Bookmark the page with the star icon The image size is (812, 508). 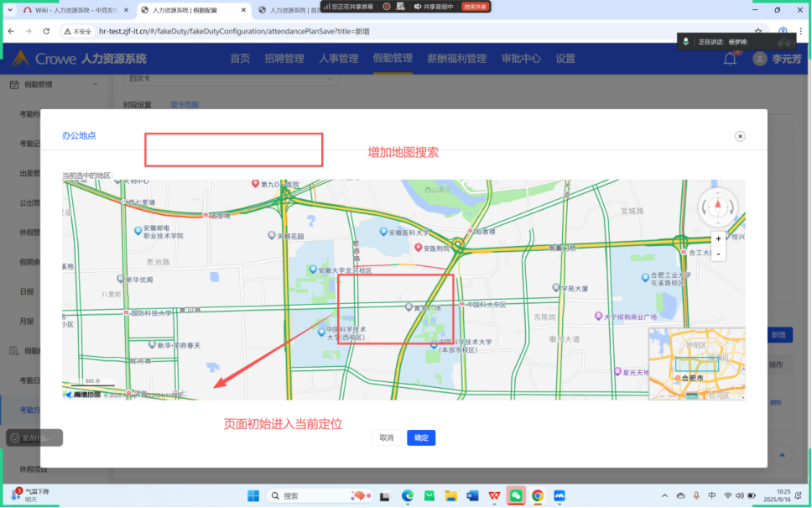[x=758, y=31]
